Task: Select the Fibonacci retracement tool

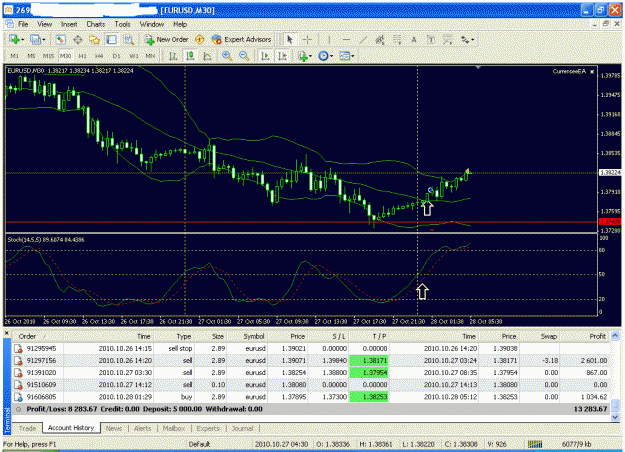Action: [397, 39]
